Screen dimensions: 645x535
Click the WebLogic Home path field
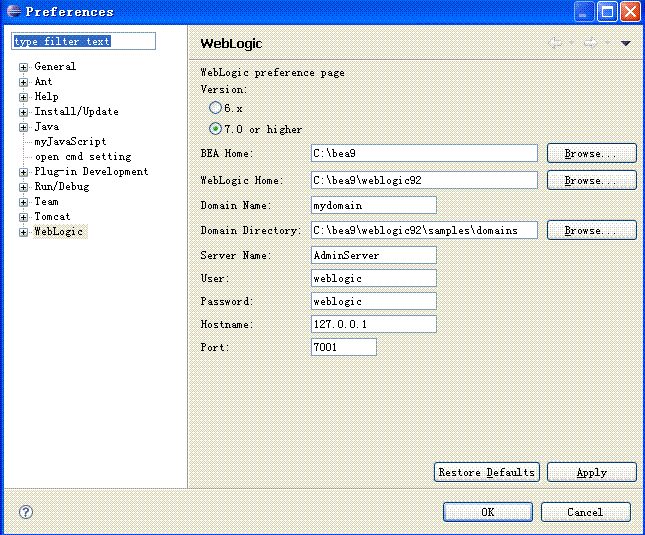click(x=424, y=180)
